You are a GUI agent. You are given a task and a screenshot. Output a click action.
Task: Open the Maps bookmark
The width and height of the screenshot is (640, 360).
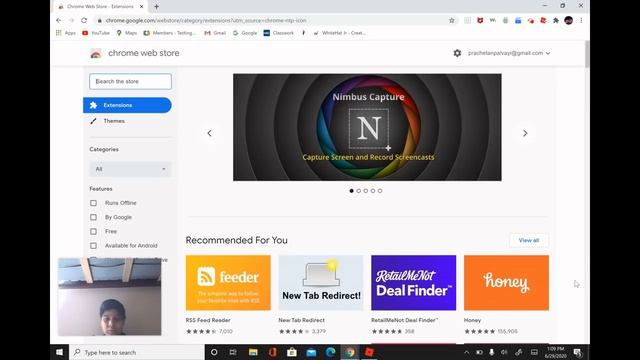[127, 33]
